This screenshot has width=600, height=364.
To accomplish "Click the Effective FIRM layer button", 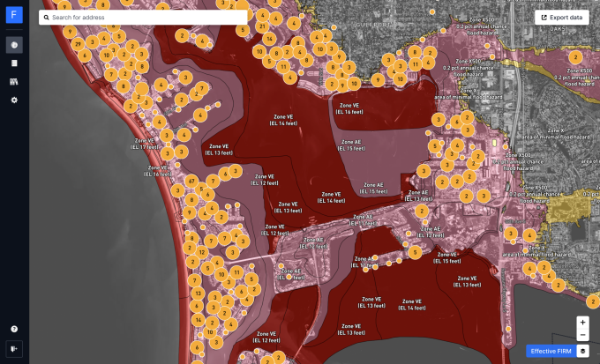I will click(x=548, y=351).
